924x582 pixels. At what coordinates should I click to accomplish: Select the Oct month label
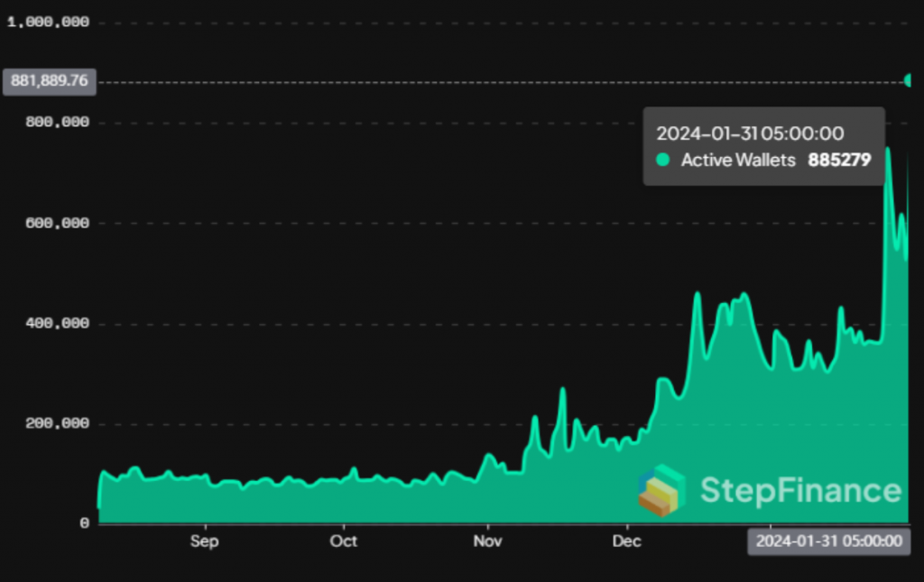click(343, 541)
